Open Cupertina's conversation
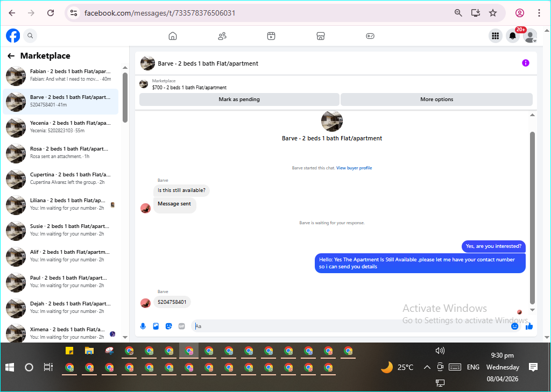551x392 pixels. (60, 179)
